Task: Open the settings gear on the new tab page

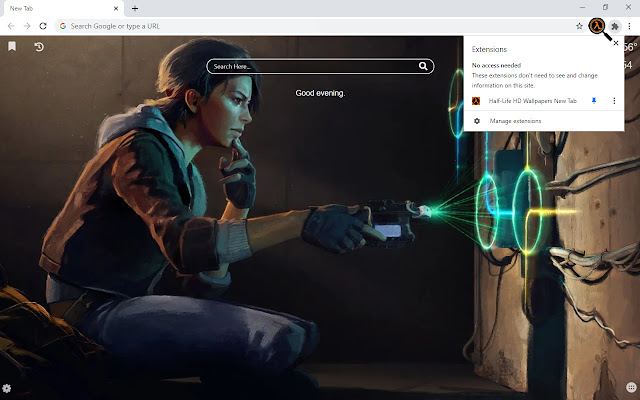Action: pos(7,388)
